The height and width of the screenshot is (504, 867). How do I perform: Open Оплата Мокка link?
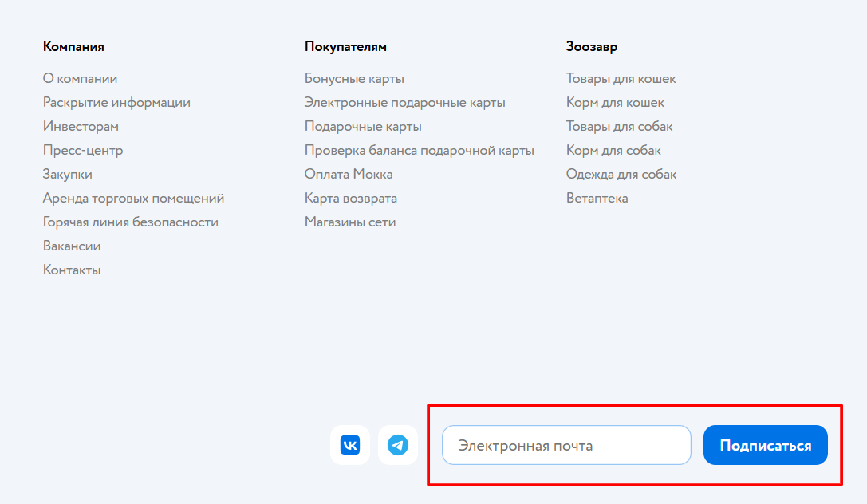coord(347,174)
